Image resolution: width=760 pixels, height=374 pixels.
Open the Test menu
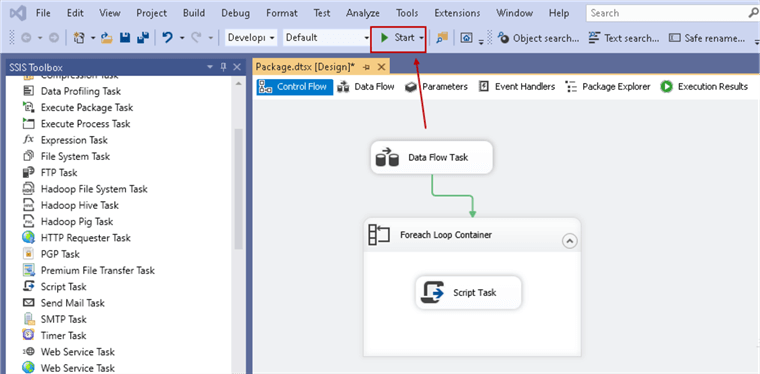[322, 13]
